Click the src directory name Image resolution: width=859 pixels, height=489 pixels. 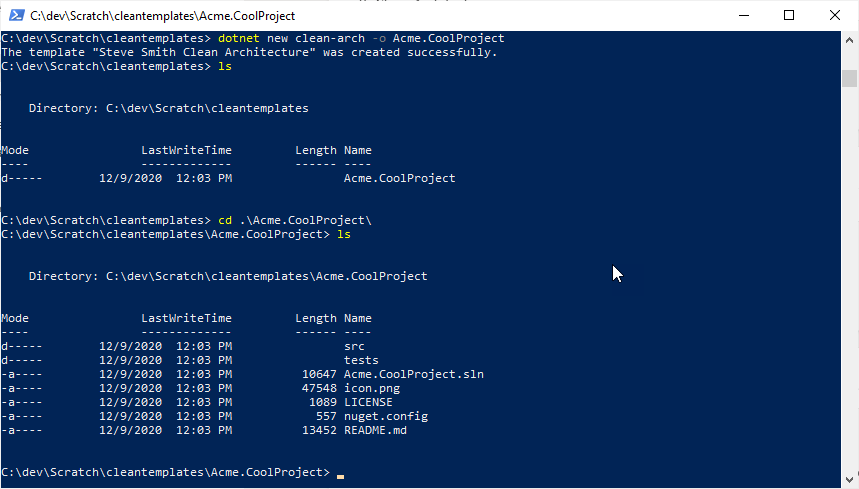pyautogui.click(x=354, y=347)
